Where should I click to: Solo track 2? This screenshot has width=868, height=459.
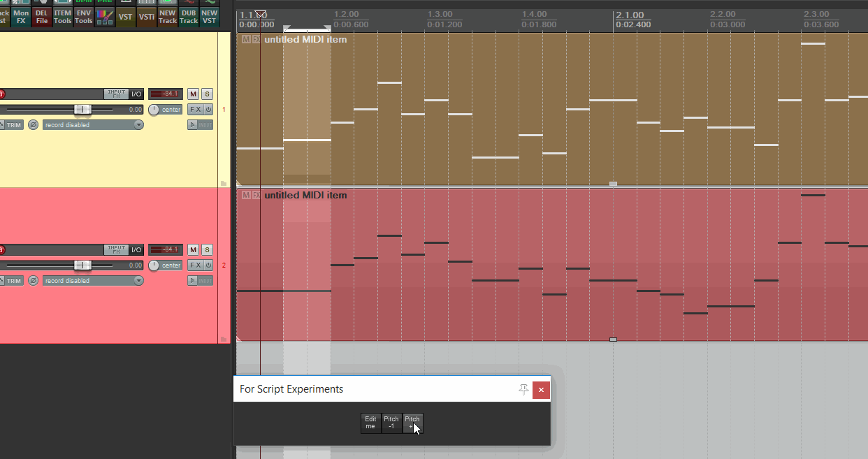[x=207, y=250]
